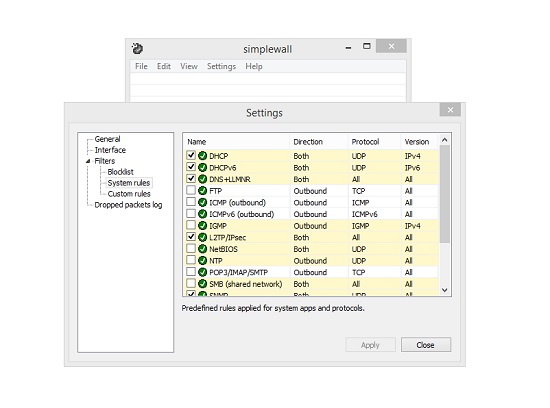This screenshot has height=408, width=550.
Task: Open the File menu in simplewall
Action: 141,66
